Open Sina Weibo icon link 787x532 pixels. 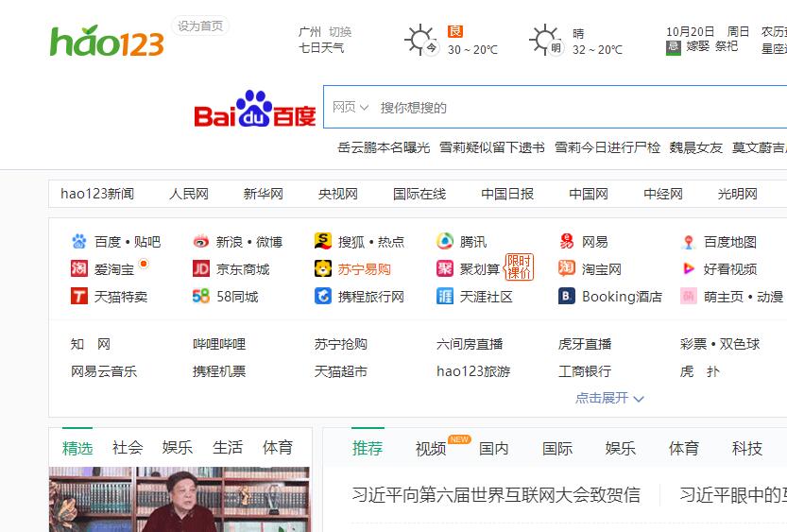[x=200, y=242]
